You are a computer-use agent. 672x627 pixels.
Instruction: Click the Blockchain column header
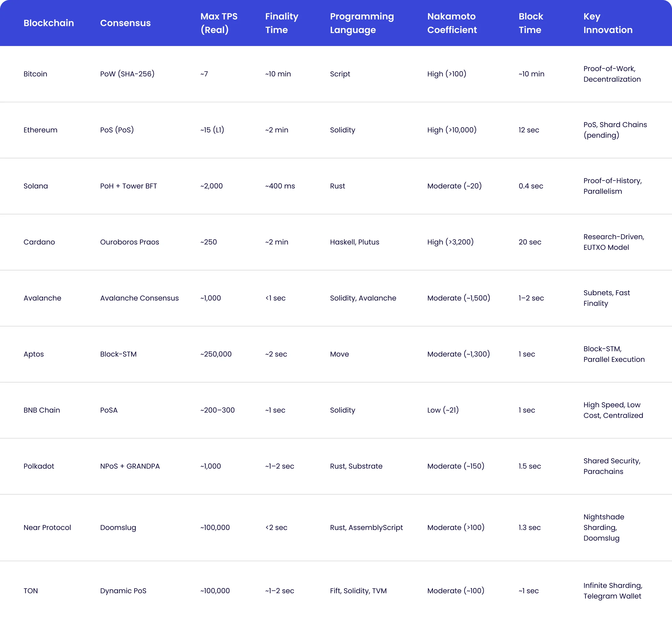click(49, 23)
